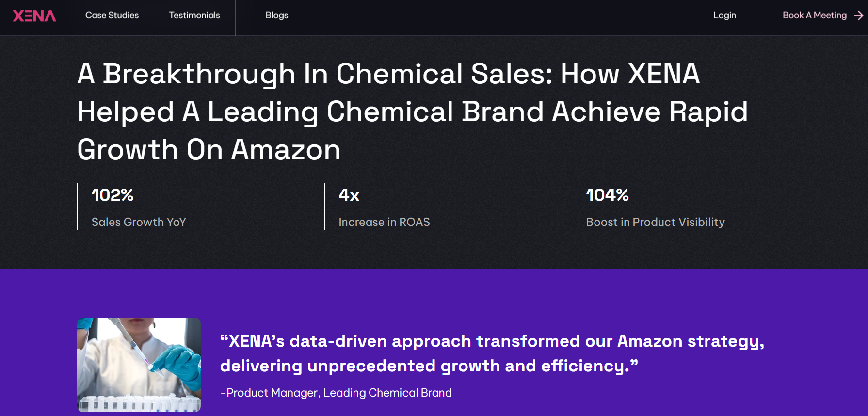Click the Increase in ROAS label
Screen dimensions: 868x416
(384, 222)
